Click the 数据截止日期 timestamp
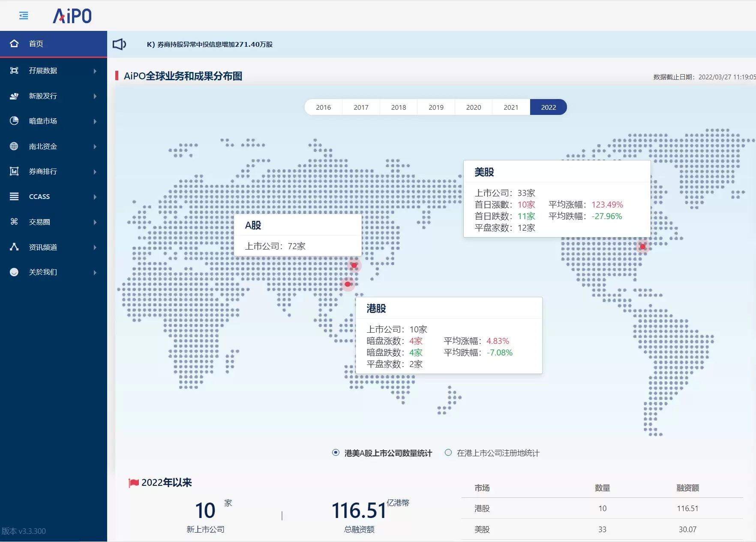The width and height of the screenshot is (756, 542). 705,77
